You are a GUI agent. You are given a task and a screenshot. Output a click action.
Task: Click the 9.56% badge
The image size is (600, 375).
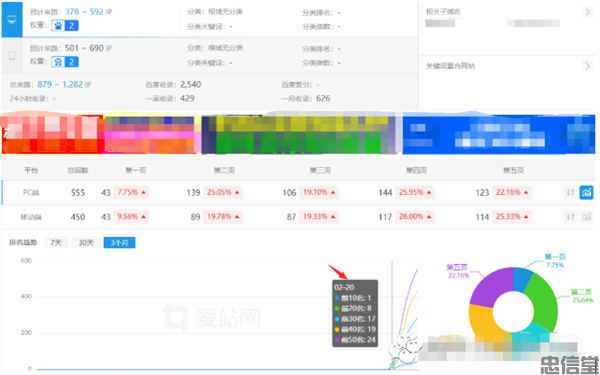[x=131, y=217]
